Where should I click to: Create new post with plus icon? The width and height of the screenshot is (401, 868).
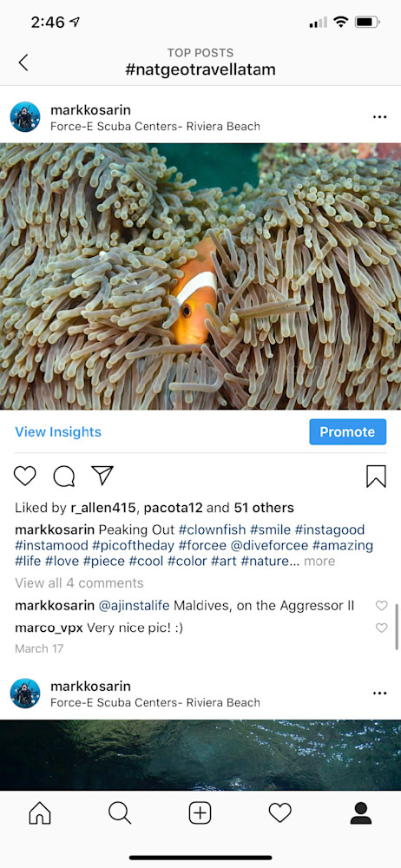click(200, 812)
